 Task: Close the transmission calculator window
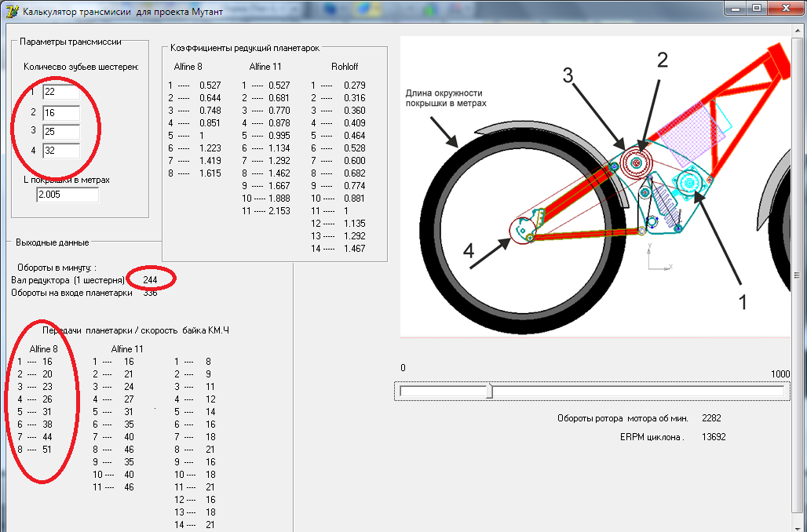coord(786,8)
